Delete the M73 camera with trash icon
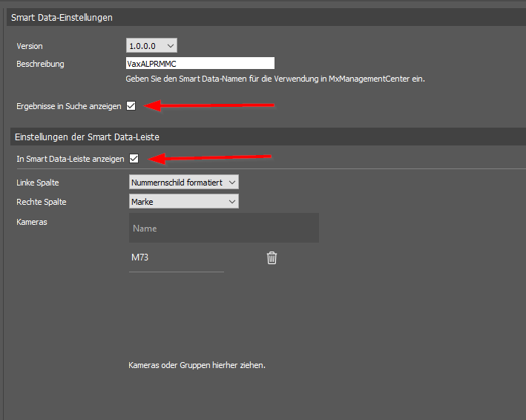Image resolution: width=526 pixels, height=420 pixels. click(272, 258)
